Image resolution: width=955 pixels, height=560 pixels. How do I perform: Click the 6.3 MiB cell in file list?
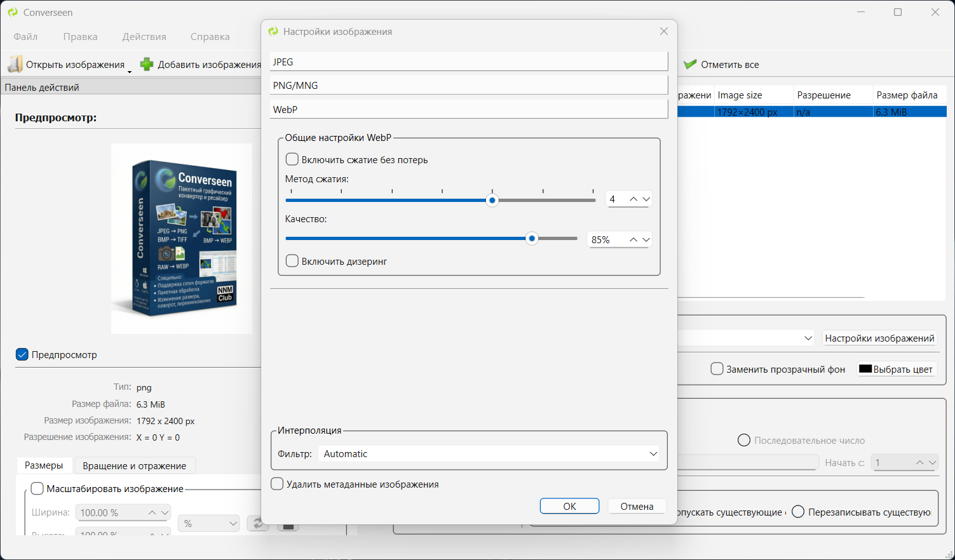point(910,112)
